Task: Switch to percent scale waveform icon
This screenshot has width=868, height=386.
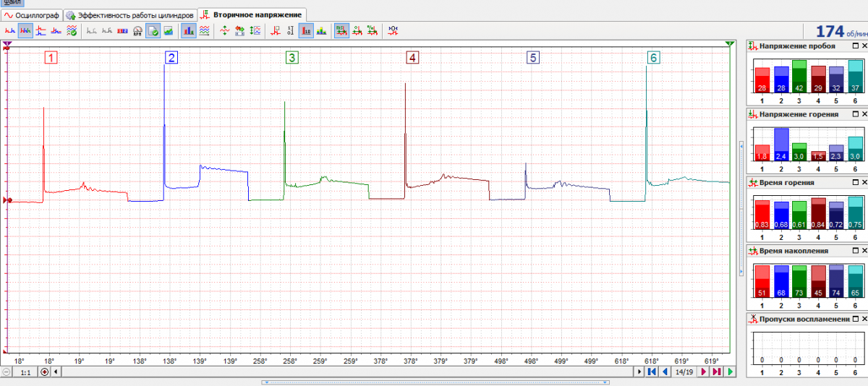Action: point(372,30)
